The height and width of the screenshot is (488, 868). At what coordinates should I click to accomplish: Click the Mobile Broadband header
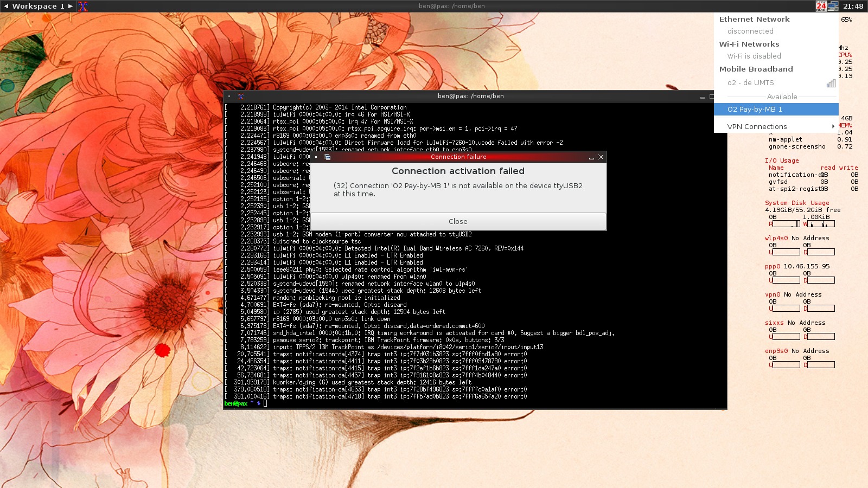(756, 69)
